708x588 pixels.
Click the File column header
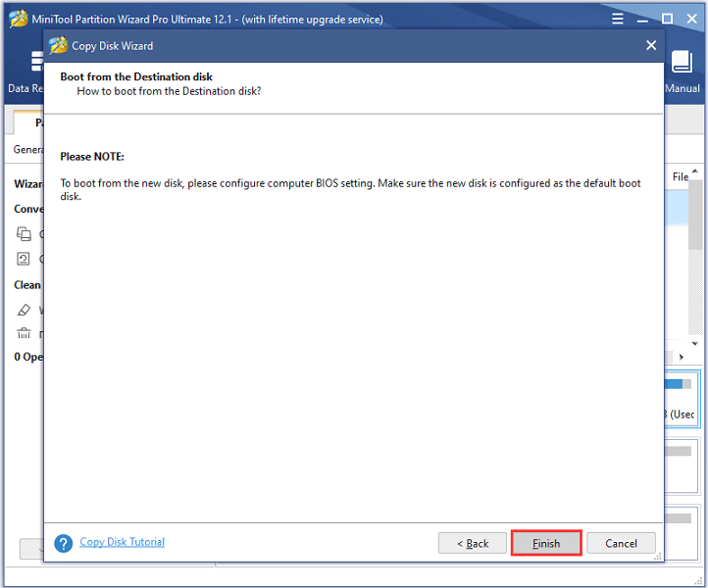[680, 177]
